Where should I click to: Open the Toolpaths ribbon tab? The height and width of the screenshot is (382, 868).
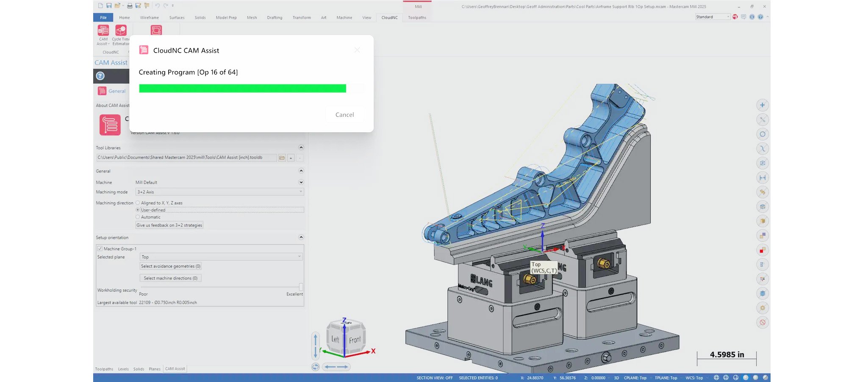point(417,17)
